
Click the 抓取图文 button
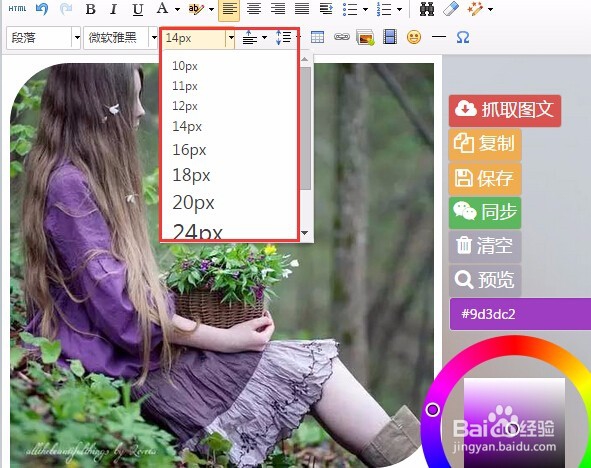tap(505, 111)
